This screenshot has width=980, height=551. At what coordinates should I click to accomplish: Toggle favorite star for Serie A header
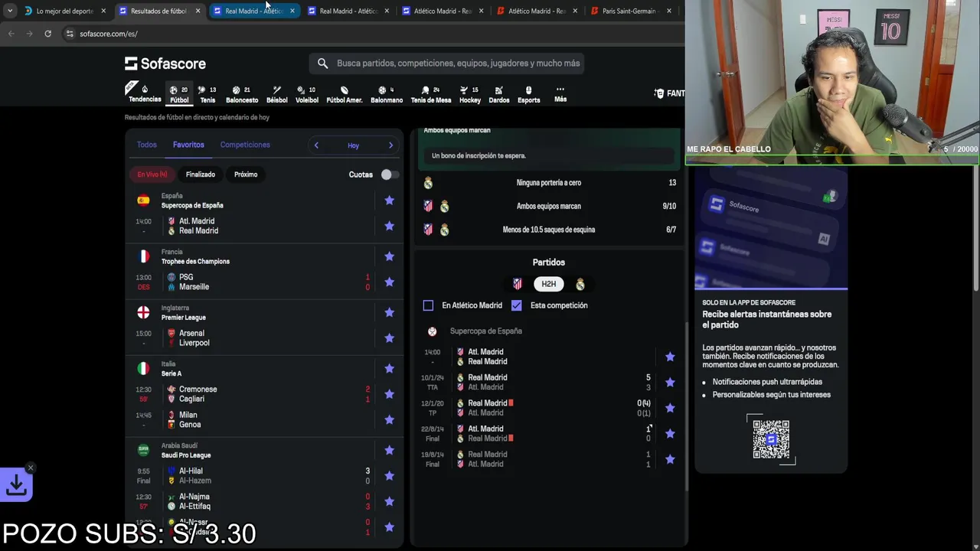click(389, 368)
